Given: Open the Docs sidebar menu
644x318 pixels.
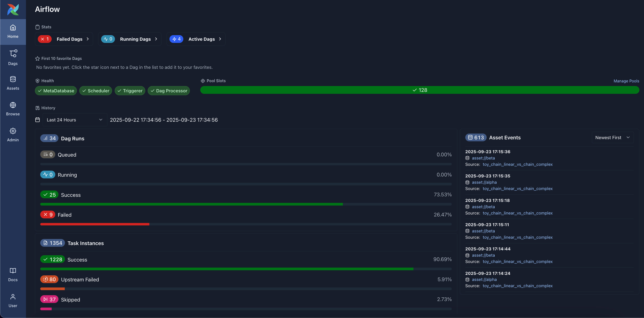Looking at the screenshot, I should tap(13, 275).
